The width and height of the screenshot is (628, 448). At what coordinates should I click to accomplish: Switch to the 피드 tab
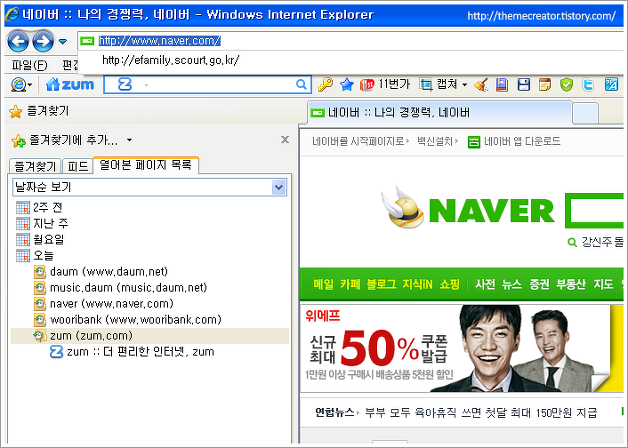coord(78,166)
